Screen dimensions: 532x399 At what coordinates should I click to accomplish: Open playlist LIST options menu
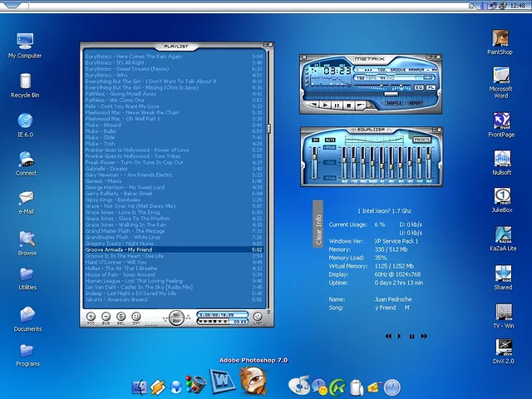(x=256, y=317)
